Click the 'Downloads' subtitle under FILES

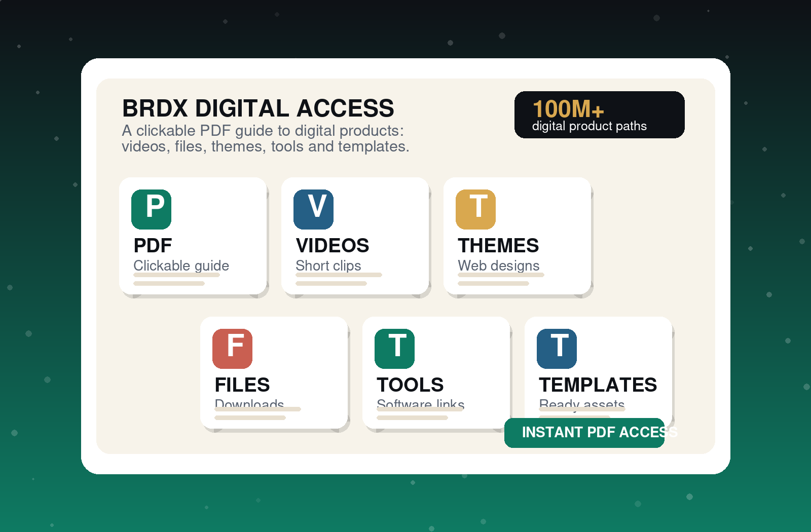click(249, 404)
